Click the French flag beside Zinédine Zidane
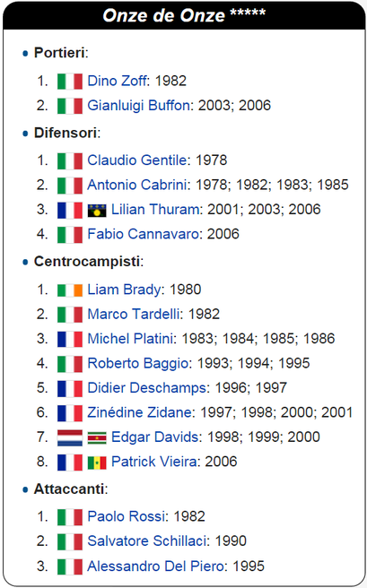The width and height of the screenshot is (367, 588). point(70,413)
